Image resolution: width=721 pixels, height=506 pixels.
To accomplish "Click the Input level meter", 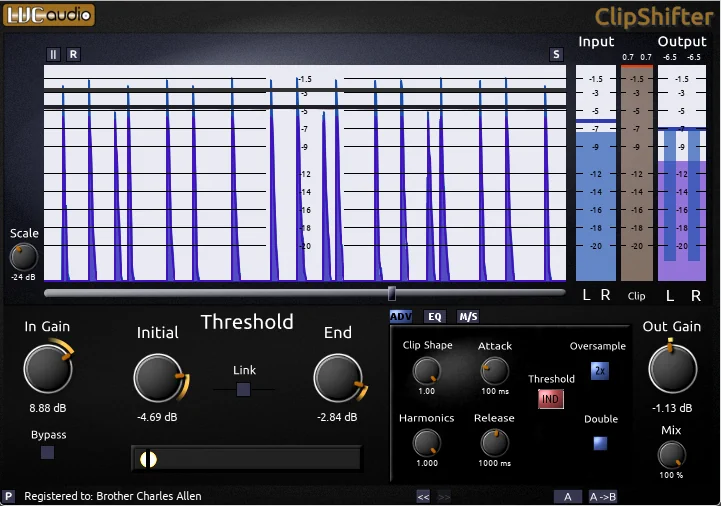I will [596, 173].
